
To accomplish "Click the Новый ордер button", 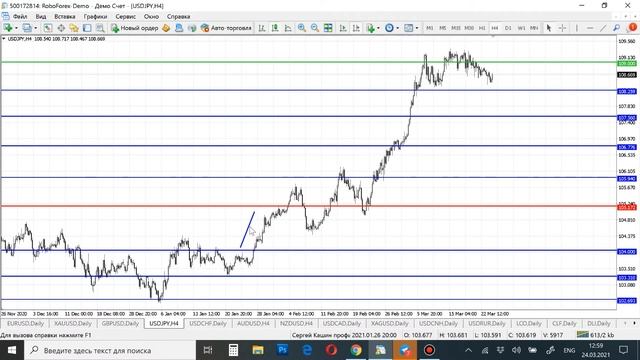I will (x=134, y=28).
